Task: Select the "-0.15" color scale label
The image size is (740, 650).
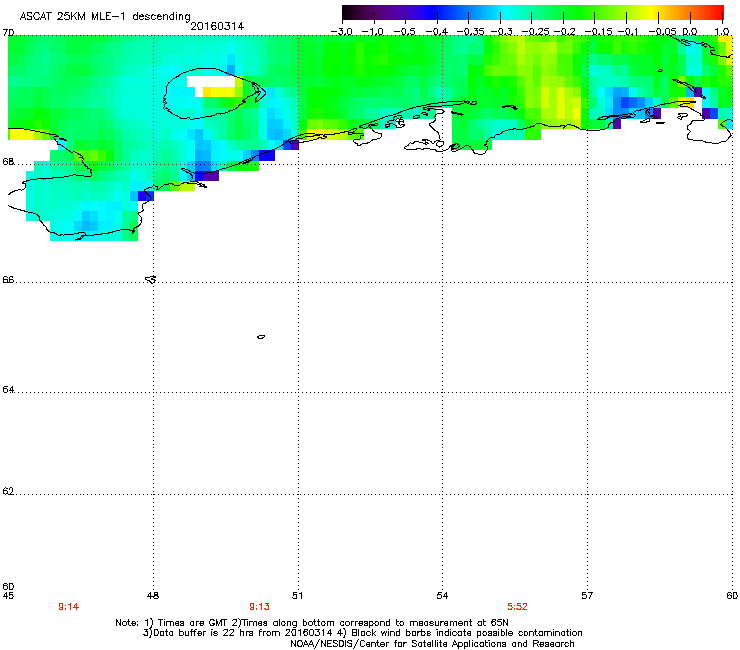Action: click(598, 32)
